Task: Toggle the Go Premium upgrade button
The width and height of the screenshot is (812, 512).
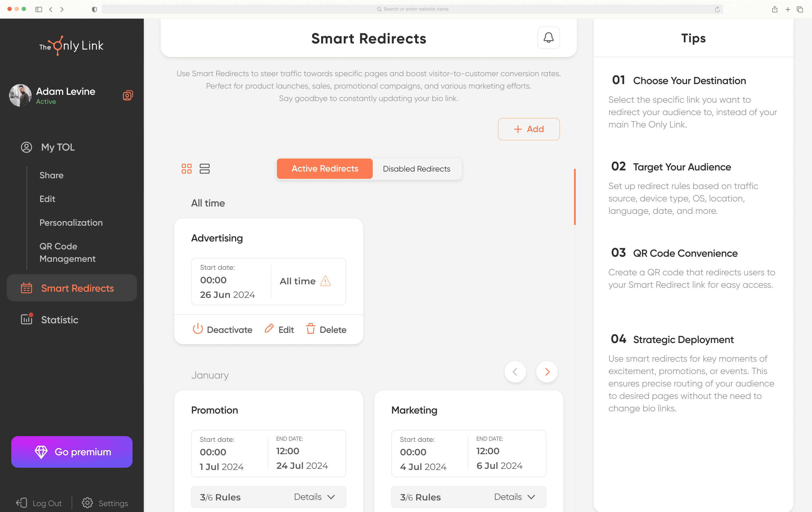Action: click(x=72, y=452)
